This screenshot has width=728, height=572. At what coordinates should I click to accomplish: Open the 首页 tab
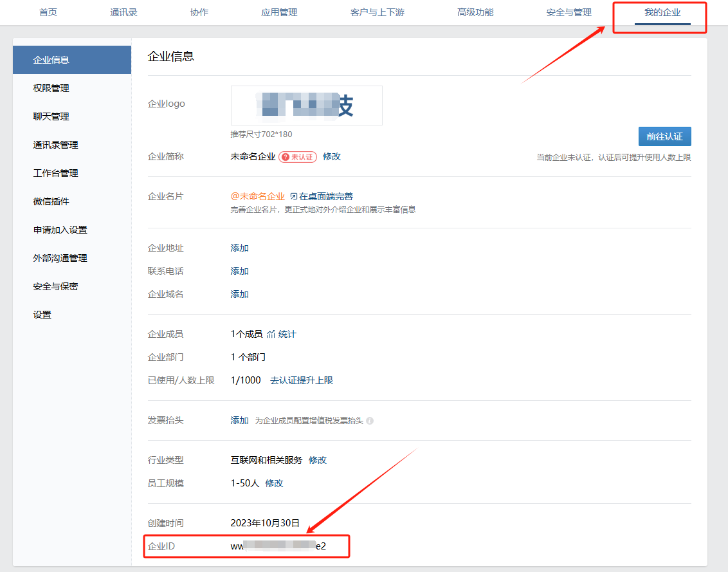pos(48,12)
